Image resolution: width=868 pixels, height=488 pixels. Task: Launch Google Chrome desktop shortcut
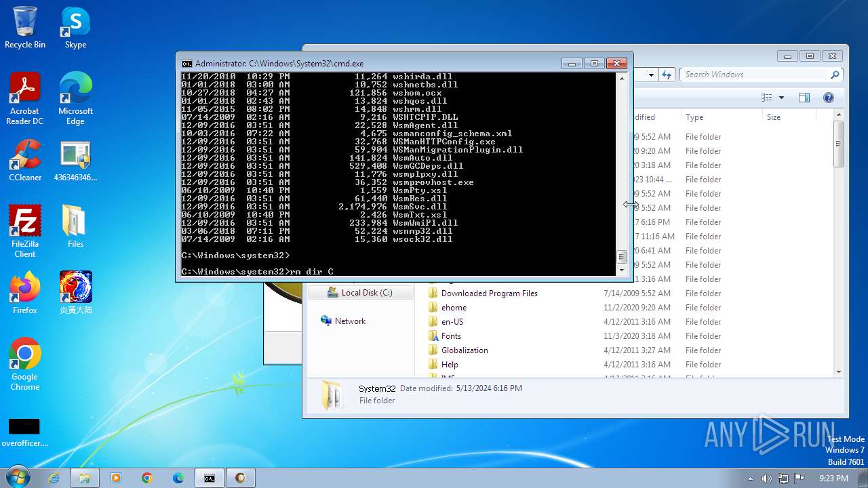pos(25,365)
